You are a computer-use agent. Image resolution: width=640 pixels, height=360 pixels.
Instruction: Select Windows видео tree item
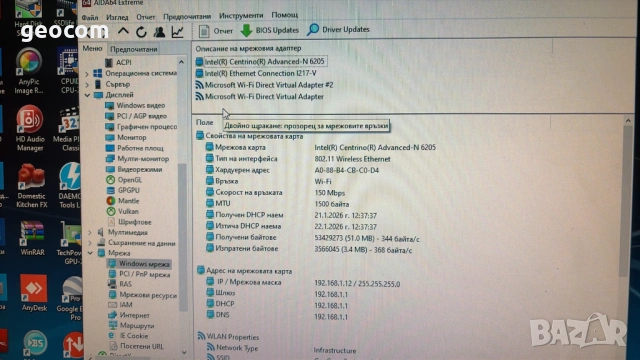tap(135, 105)
